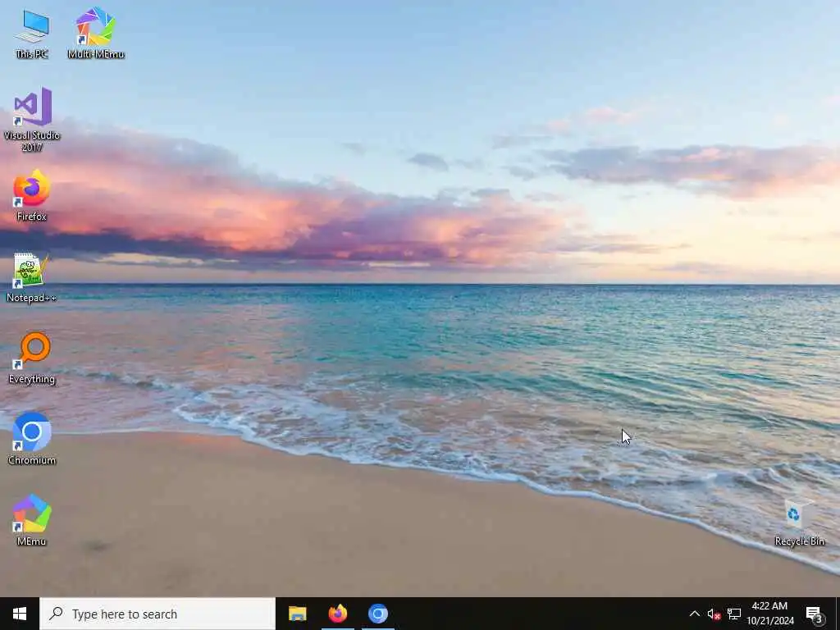Switch to Firefox in the taskbar
840x630 pixels.
pos(337,614)
